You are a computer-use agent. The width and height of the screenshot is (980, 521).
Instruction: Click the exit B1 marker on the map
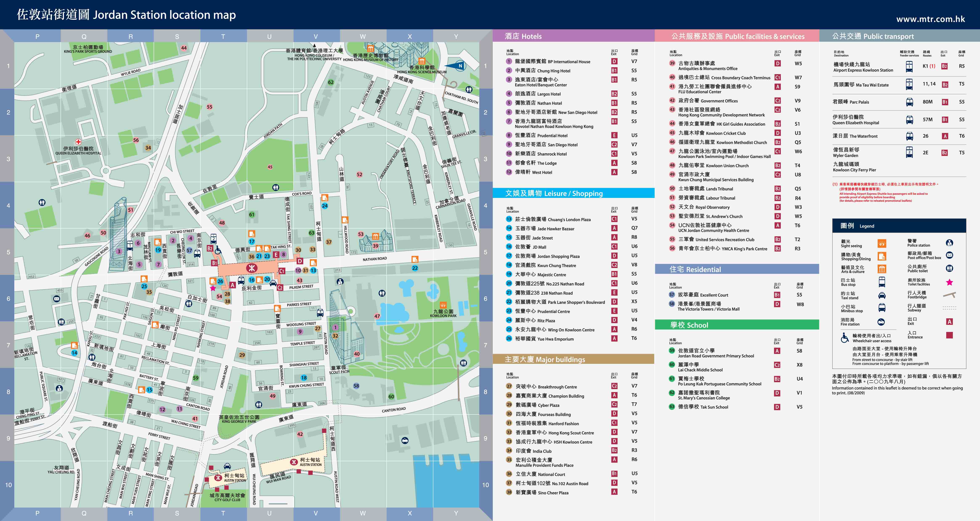click(x=215, y=263)
